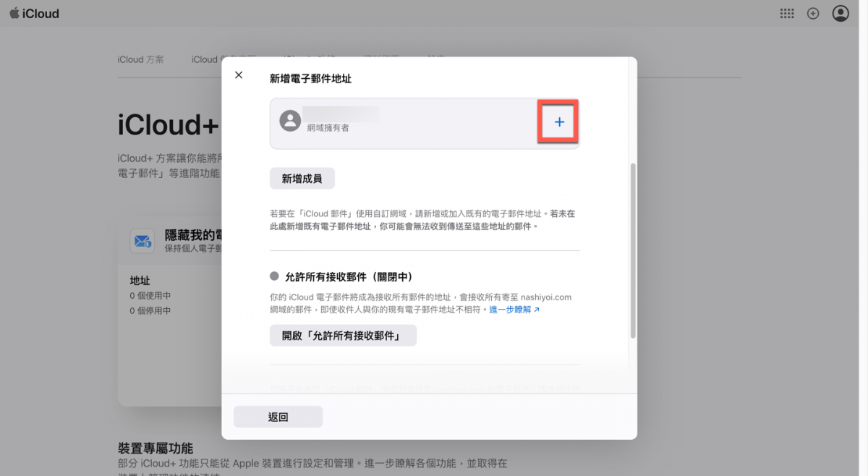Click the 網域擁有者 label
This screenshot has height=476, width=868.
(x=328, y=127)
